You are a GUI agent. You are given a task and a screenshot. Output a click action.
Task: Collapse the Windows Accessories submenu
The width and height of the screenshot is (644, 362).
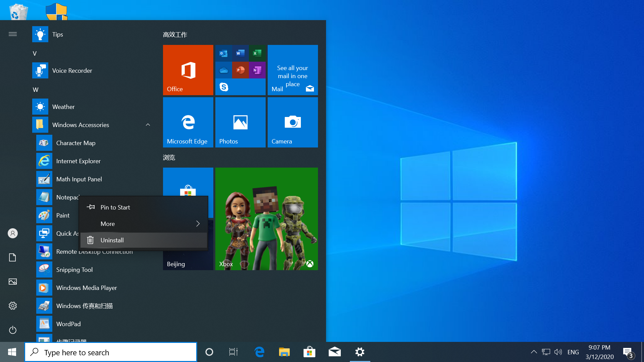tap(148, 125)
